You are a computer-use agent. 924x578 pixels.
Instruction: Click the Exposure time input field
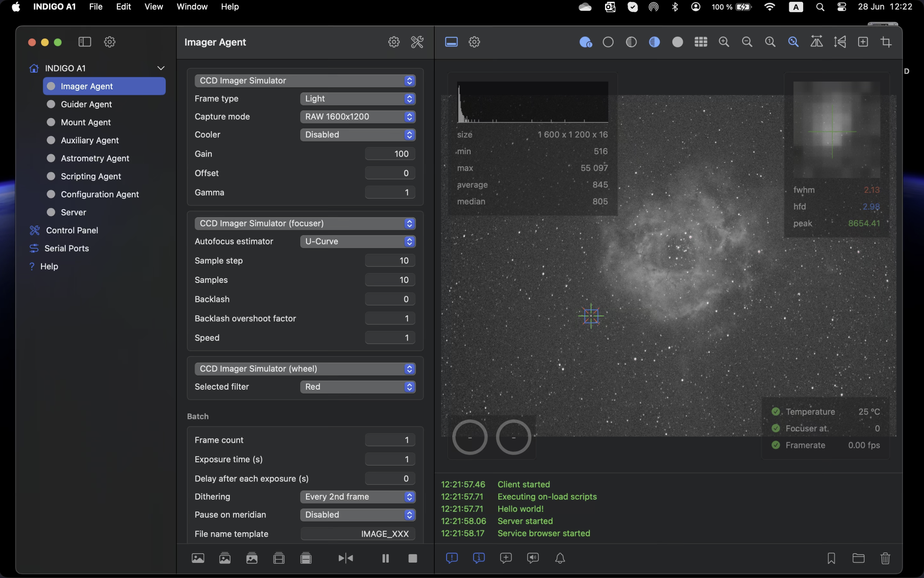click(x=390, y=459)
